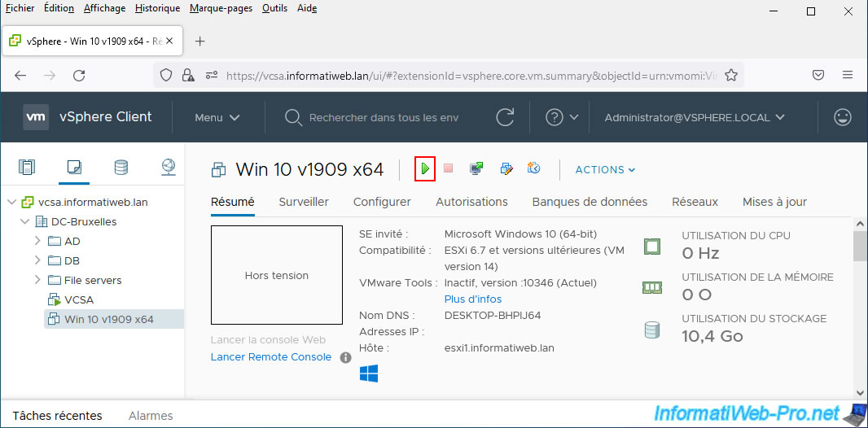
Task: Open the vSphere Client Menu dropdown
Action: pos(217,117)
